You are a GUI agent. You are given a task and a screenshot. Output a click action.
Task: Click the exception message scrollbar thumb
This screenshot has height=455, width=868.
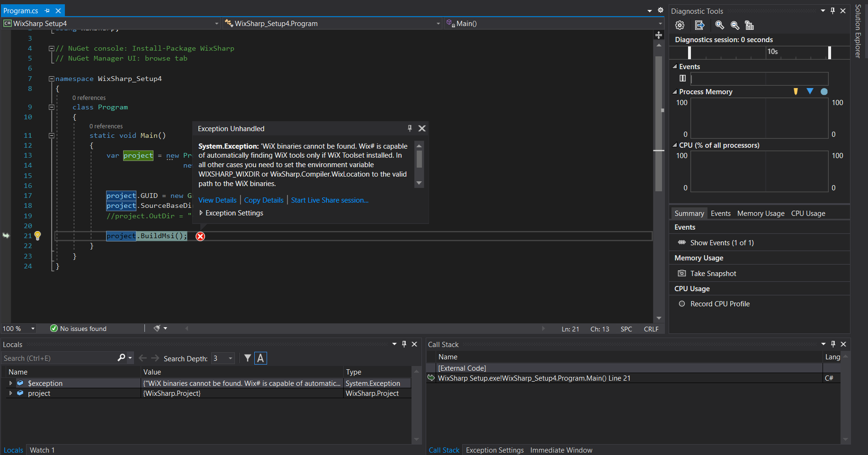click(x=419, y=159)
